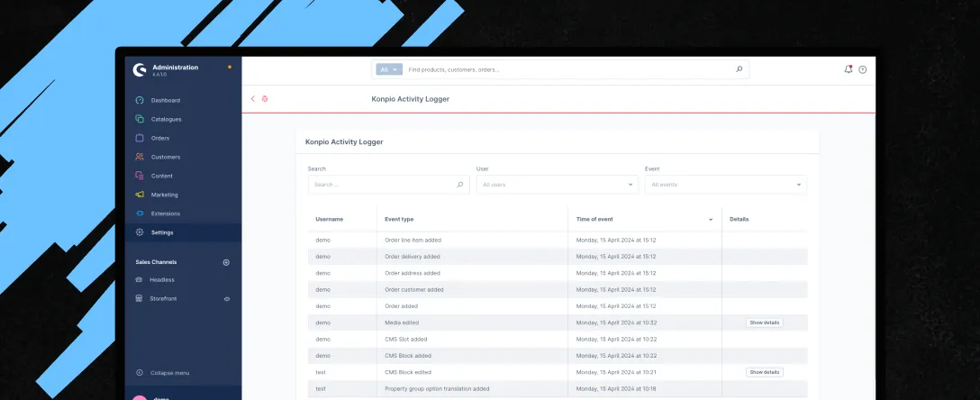The image size is (980, 400).
Task: Open the help question mark icon
Action: click(x=862, y=69)
